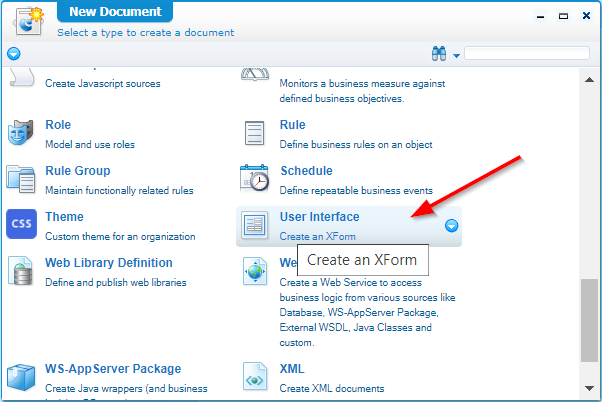Image resolution: width=602 pixels, height=402 pixels.
Task: Select the New Document title tab
Action: point(115,12)
